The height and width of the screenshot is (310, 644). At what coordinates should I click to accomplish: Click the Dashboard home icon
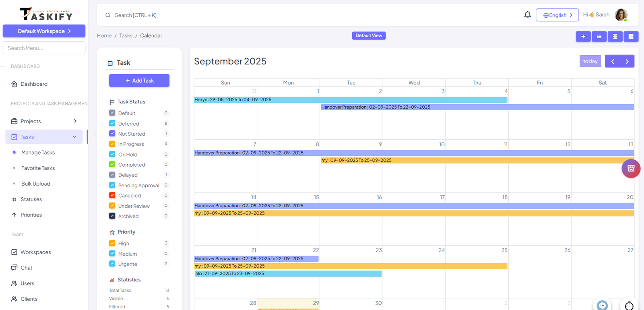click(x=14, y=84)
